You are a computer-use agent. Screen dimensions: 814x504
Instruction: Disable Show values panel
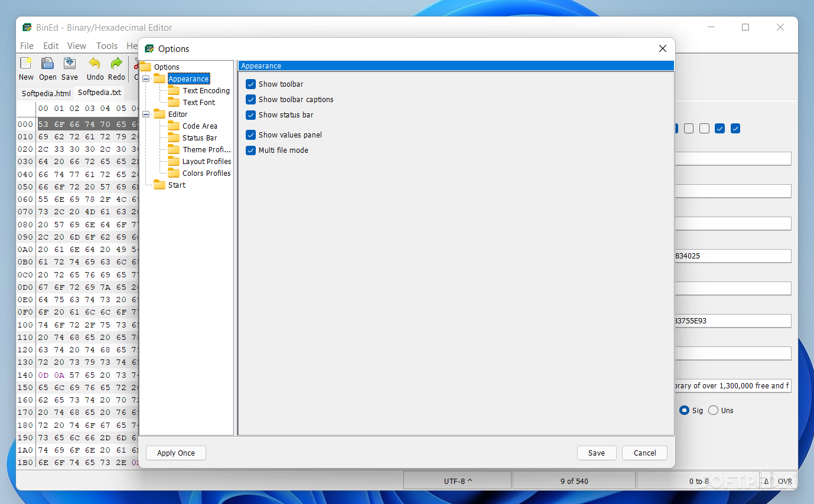click(251, 135)
